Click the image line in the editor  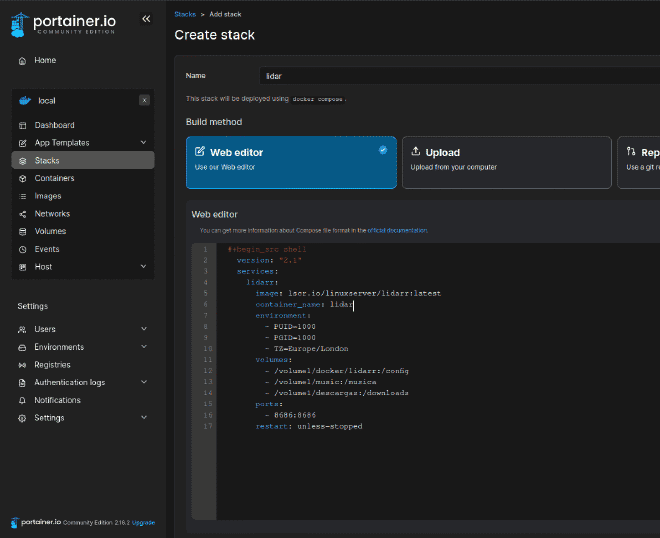(x=348, y=293)
